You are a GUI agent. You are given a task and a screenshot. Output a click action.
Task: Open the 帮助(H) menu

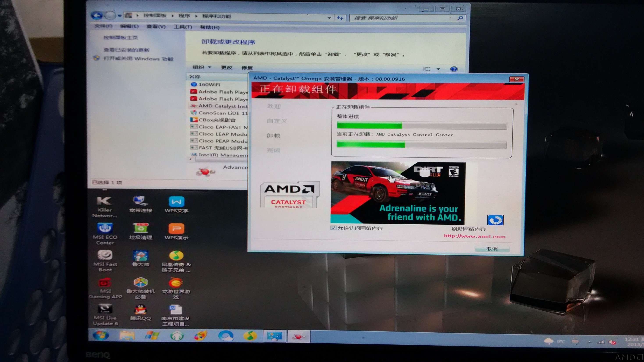(x=210, y=27)
